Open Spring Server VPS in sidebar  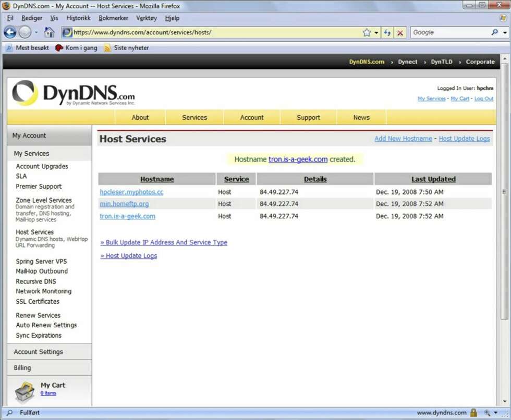coord(41,262)
